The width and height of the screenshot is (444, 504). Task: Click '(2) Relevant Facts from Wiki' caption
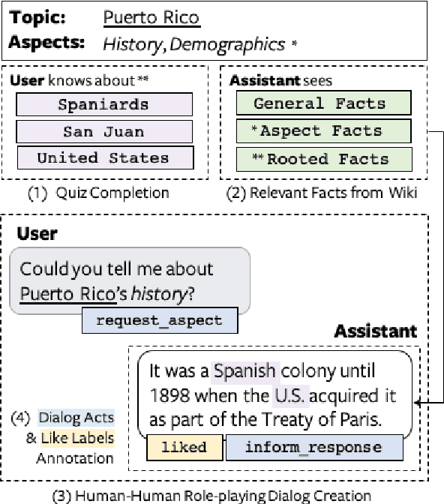[322, 193]
